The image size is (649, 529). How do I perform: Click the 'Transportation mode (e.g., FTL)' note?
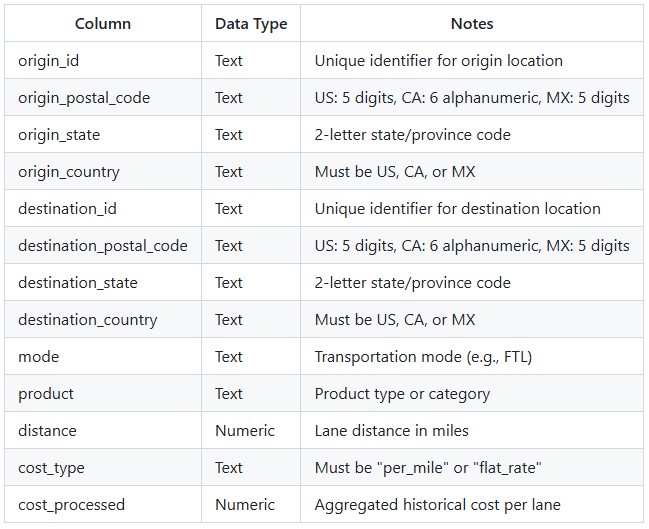pyautogui.click(x=423, y=357)
